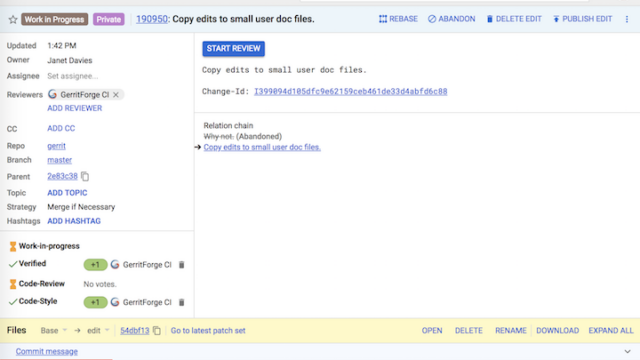Open commit 54dbf13 link
The height and width of the screenshot is (360, 640).
[135, 331]
